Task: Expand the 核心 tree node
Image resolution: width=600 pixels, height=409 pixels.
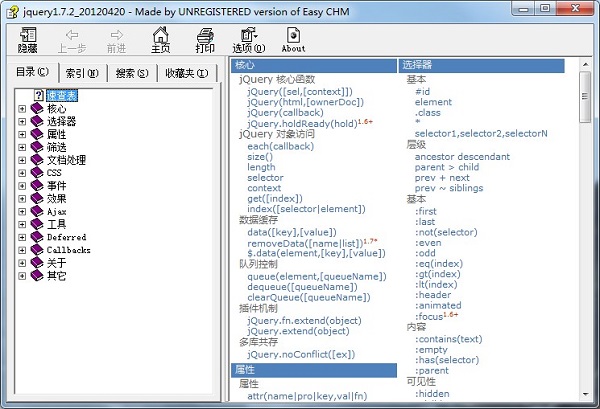Action: coord(22,109)
